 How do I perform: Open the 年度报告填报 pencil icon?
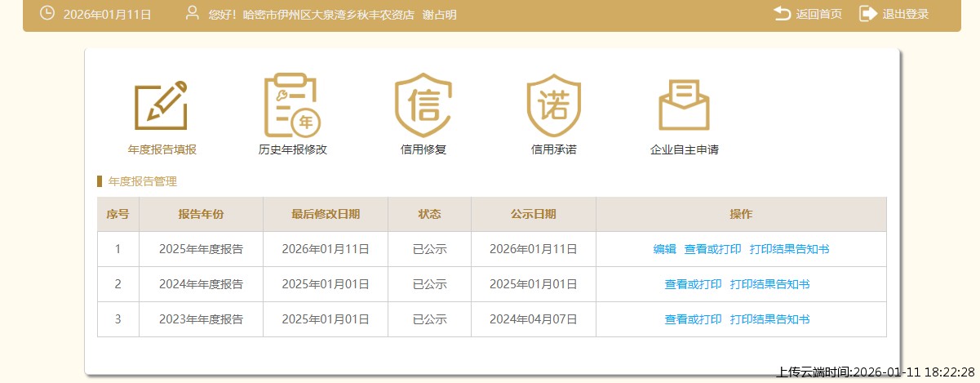tap(161, 106)
